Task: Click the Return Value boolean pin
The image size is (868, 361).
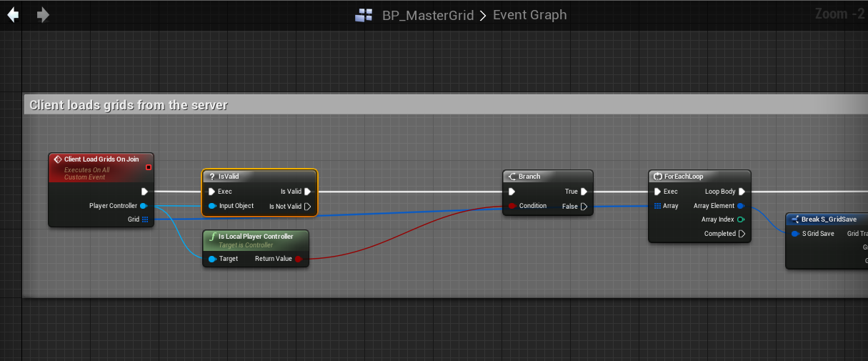Action: [x=299, y=259]
